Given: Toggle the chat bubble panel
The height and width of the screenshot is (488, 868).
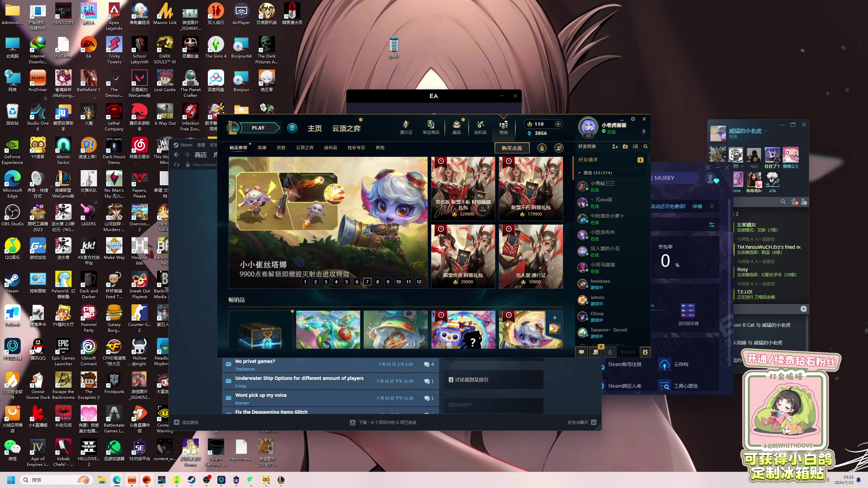Looking at the screenshot, I should click(x=581, y=352).
